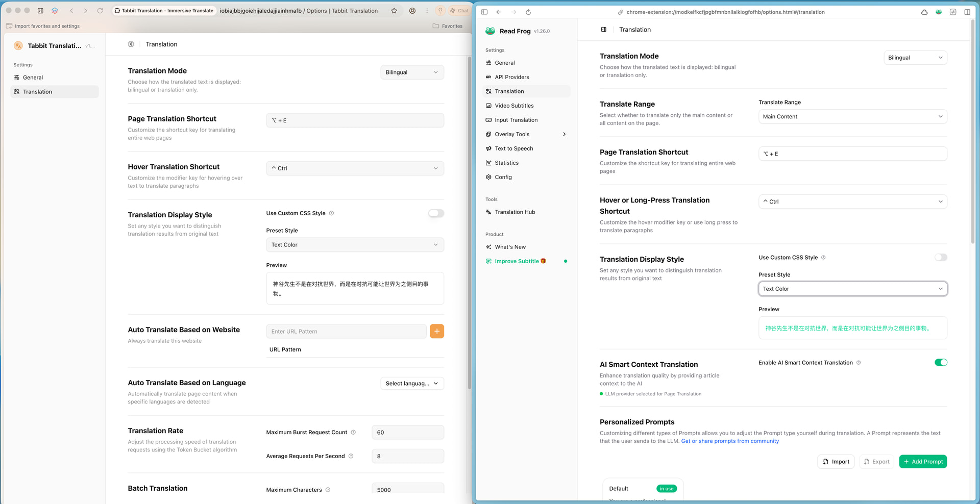
Task: Expand the Overlay Tools submenu
Action: coord(564,134)
